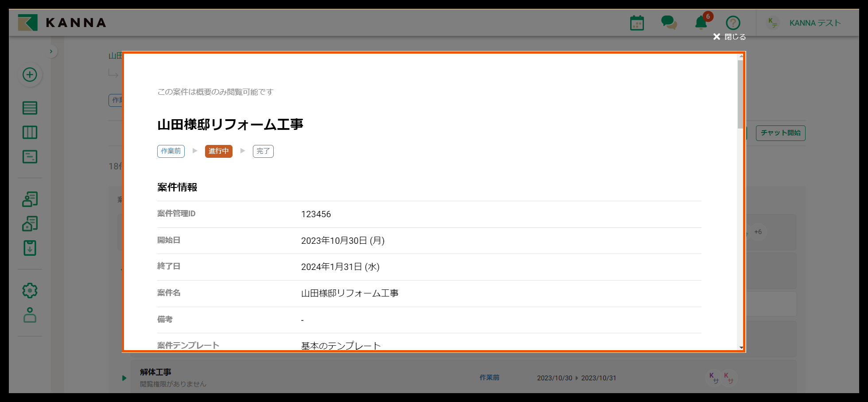Open the chat messages icon

(x=669, y=23)
